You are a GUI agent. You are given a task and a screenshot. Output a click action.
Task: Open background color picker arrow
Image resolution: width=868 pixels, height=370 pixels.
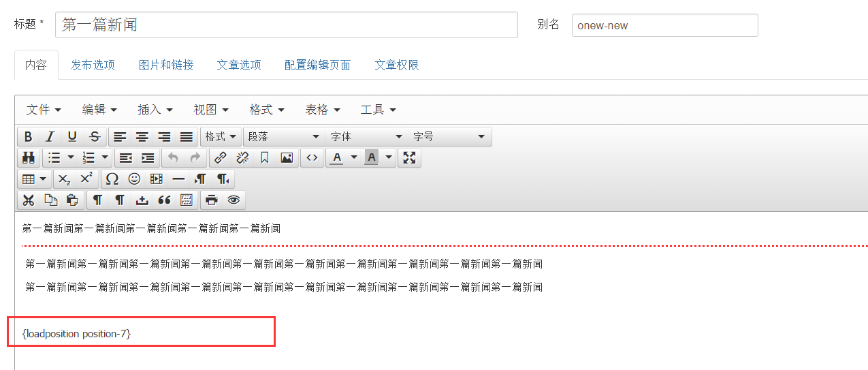coord(389,158)
